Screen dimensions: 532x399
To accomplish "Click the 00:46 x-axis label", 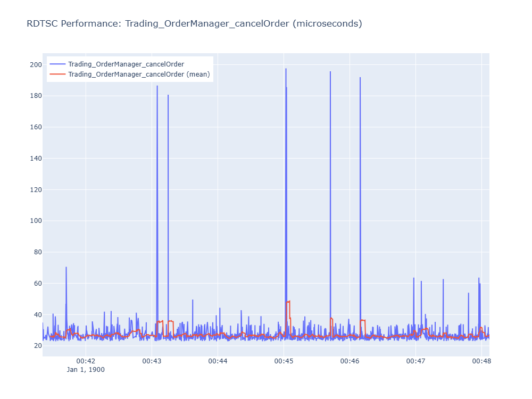I will (350, 361).
